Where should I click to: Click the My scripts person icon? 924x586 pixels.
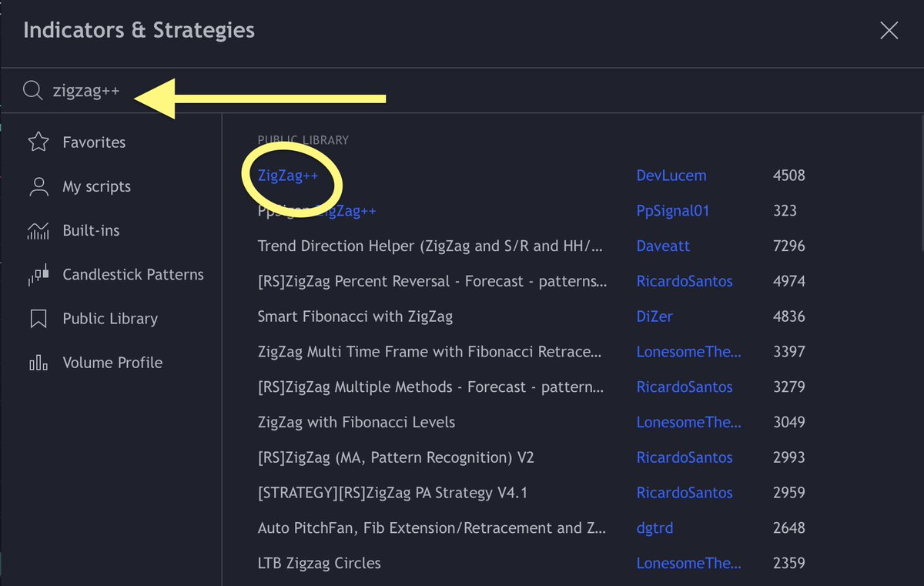[x=38, y=186]
